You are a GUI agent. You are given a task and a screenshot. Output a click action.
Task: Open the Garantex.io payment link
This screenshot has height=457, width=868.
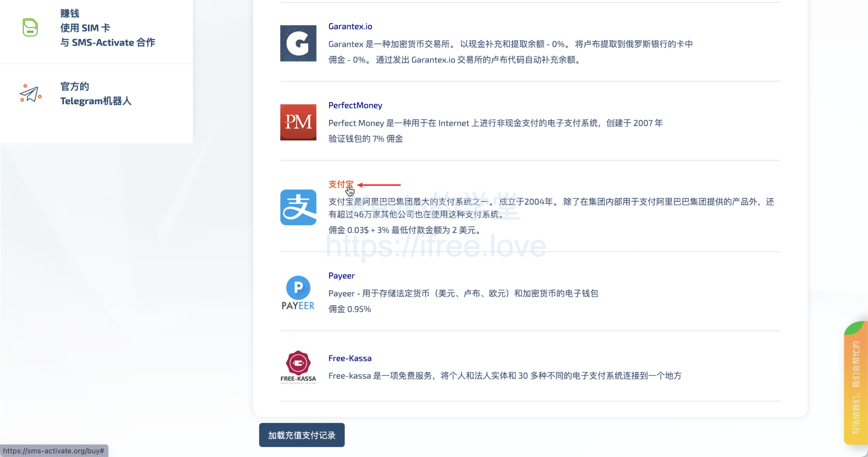[x=350, y=26]
